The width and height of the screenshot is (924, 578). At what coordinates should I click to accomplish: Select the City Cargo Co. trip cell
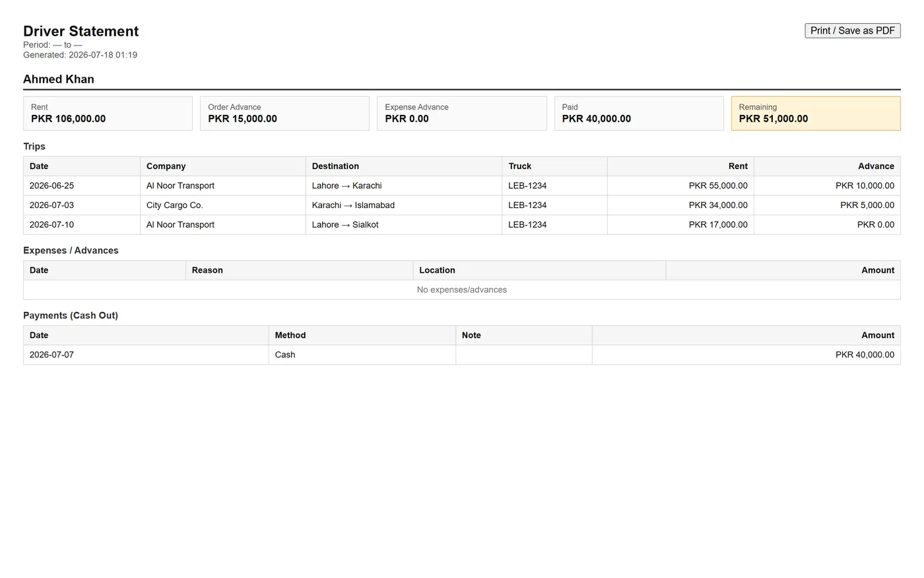click(x=223, y=205)
